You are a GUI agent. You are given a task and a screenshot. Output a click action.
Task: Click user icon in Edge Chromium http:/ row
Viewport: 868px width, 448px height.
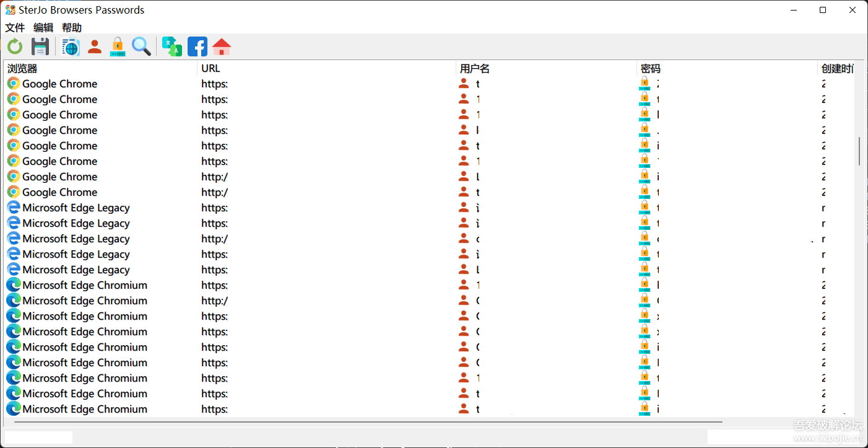pyautogui.click(x=464, y=301)
